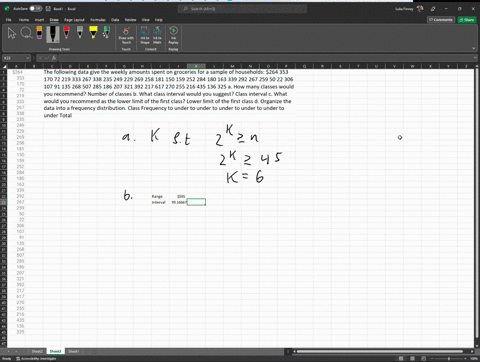Click the horizontal scrollbar
Screen dimensions: 480x362
[379, 351]
